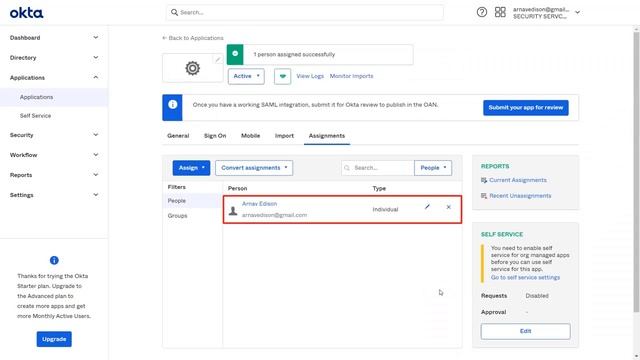Click the user avatar icon beside Arnav Edison
640x360 pixels.
pyautogui.click(x=233, y=210)
